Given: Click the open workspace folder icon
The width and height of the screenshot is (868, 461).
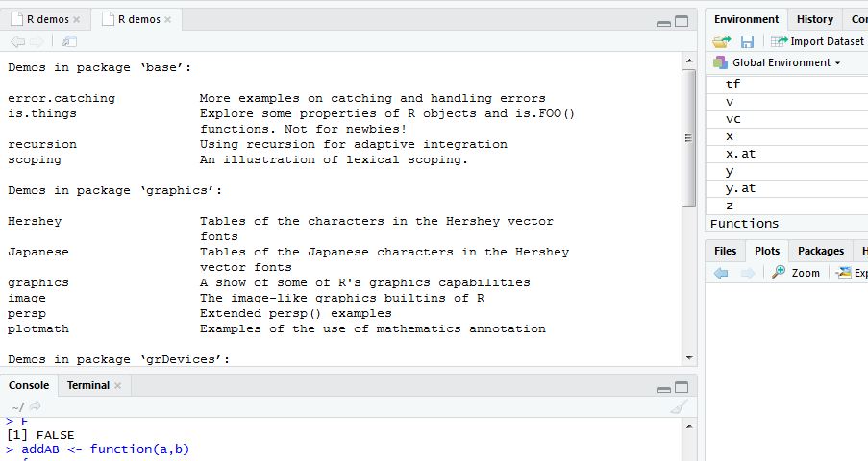Looking at the screenshot, I should click(x=721, y=41).
